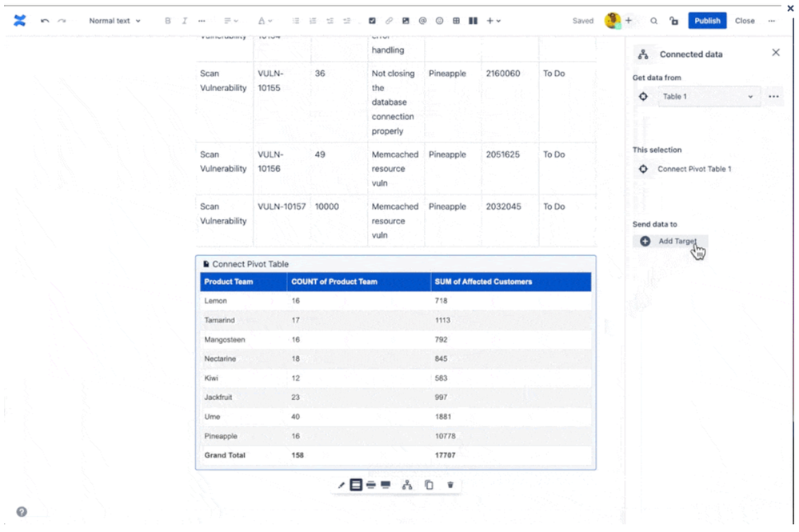Toggle italic formatting
The height and width of the screenshot is (532, 799).
pyautogui.click(x=185, y=20)
